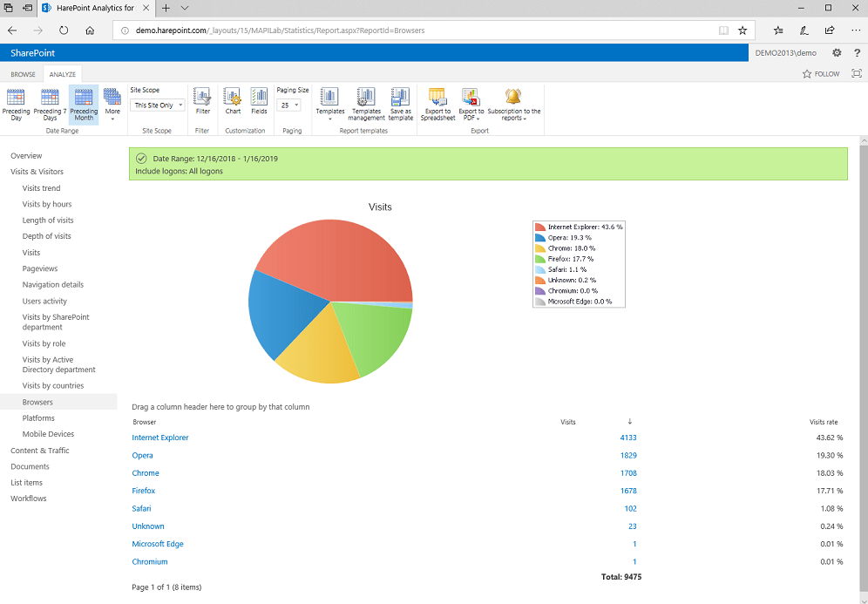The width and height of the screenshot is (868, 604).
Task: Open a new browser tab
Action: [x=166, y=9]
